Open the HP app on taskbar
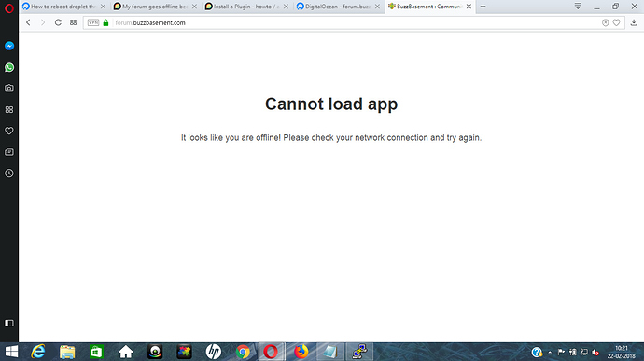This screenshot has width=644, height=361. [x=214, y=352]
